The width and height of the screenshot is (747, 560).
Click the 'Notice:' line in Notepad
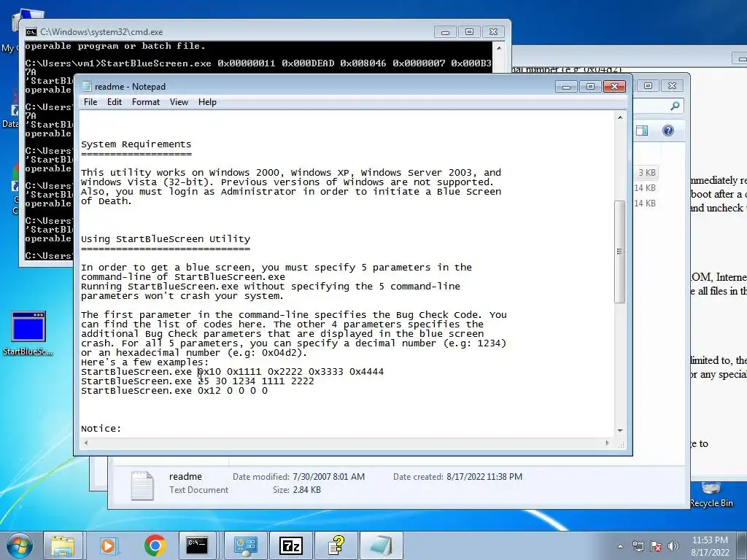pos(101,429)
